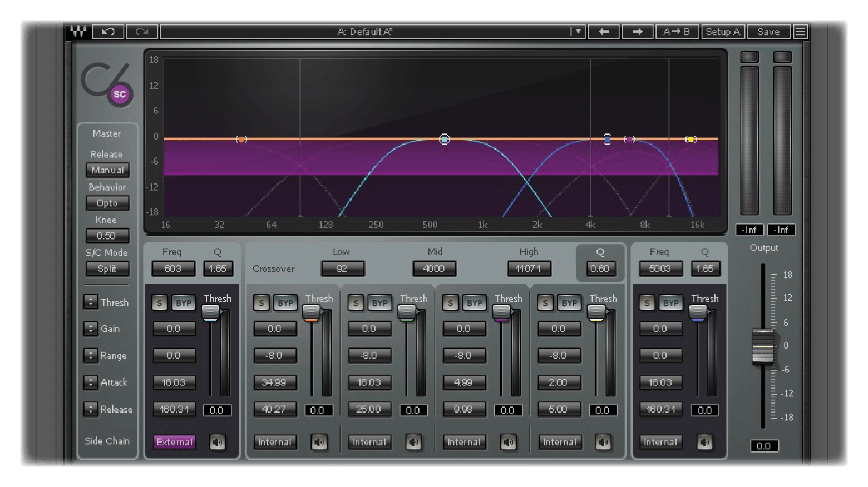Edit second band attack value 16.03

[369, 382]
